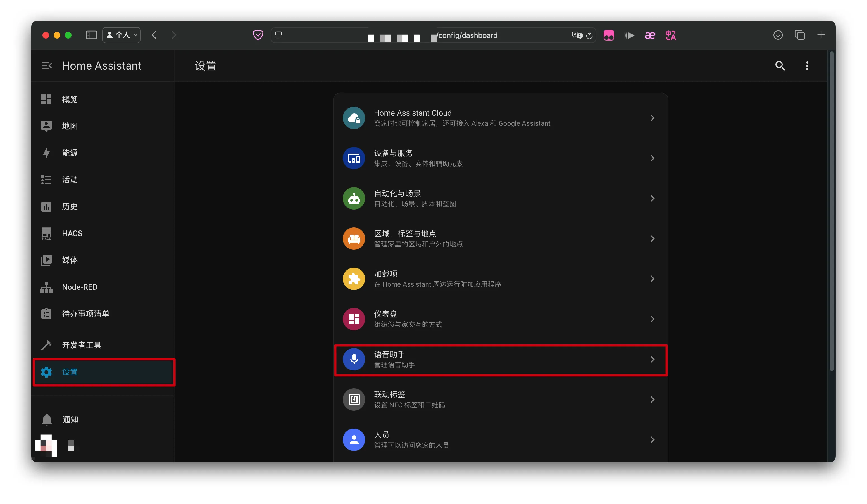Open Node-RED in the sidebar

(x=80, y=287)
